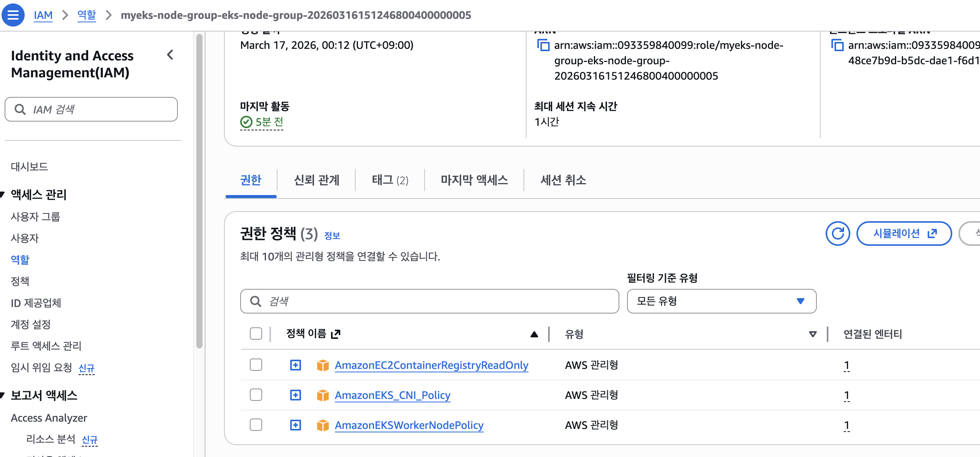Open the 마지막 액세스 tab
The height and width of the screenshot is (457, 980).
(x=474, y=180)
